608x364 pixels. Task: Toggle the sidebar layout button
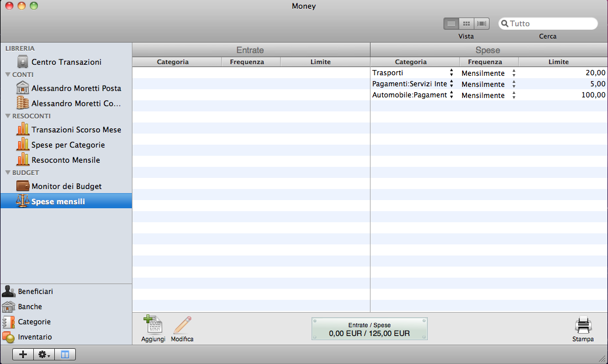click(65, 354)
